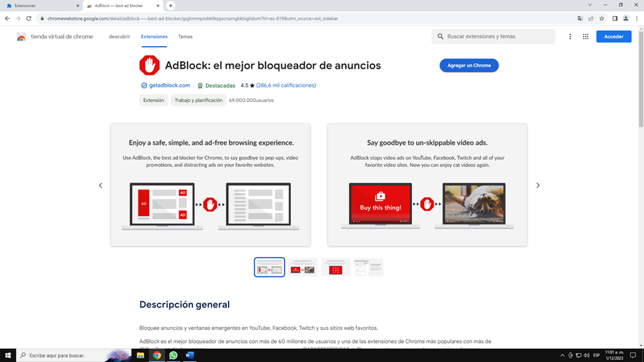Open Word from taskbar
The width and height of the screenshot is (644, 362).
[x=189, y=356]
